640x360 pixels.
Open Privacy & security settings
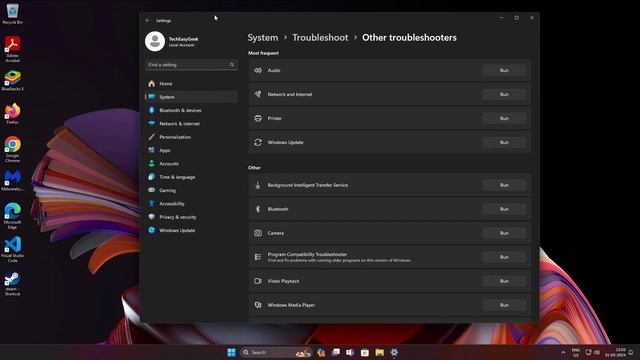click(x=191, y=217)
